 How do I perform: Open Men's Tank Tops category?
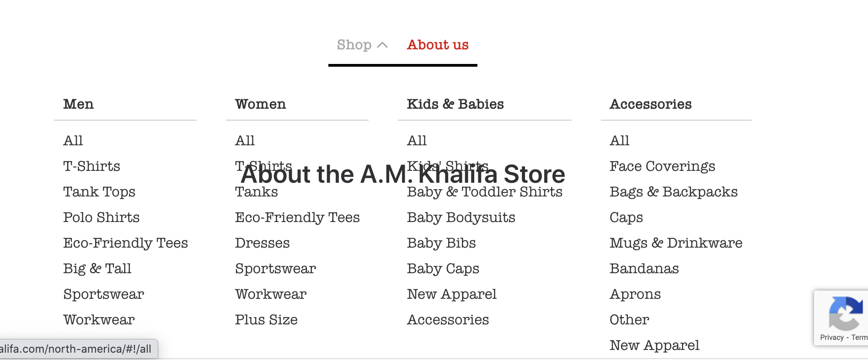99,192
